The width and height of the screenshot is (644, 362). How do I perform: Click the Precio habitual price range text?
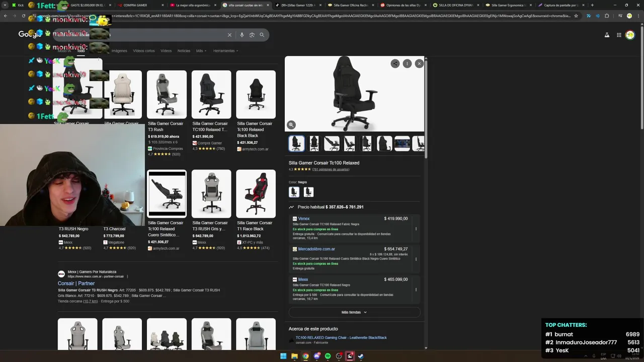[330, 207]
